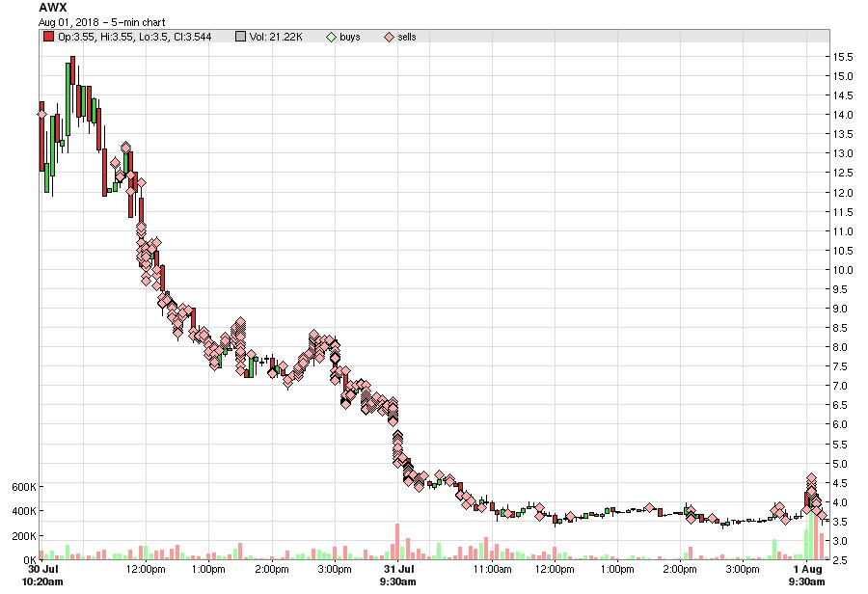The height and width of the screenshot is (594, 868).
Task: Click the '31 Jul 9:30am' time label
Action: (398, 575)
